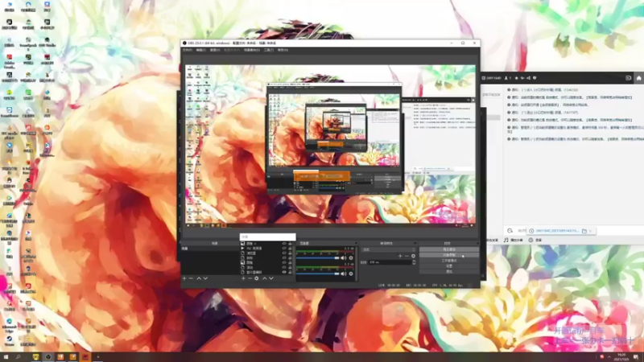Move the selected scene up

199,278
